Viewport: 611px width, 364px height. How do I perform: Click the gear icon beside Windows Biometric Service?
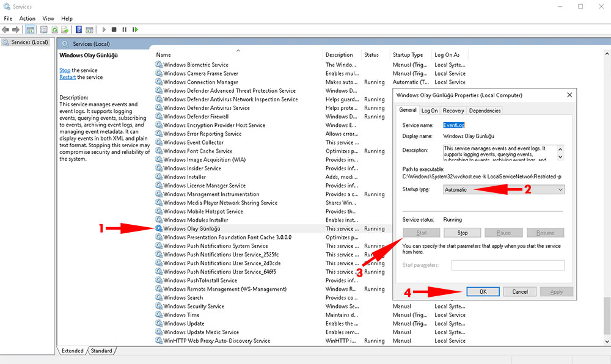[159, 65]
